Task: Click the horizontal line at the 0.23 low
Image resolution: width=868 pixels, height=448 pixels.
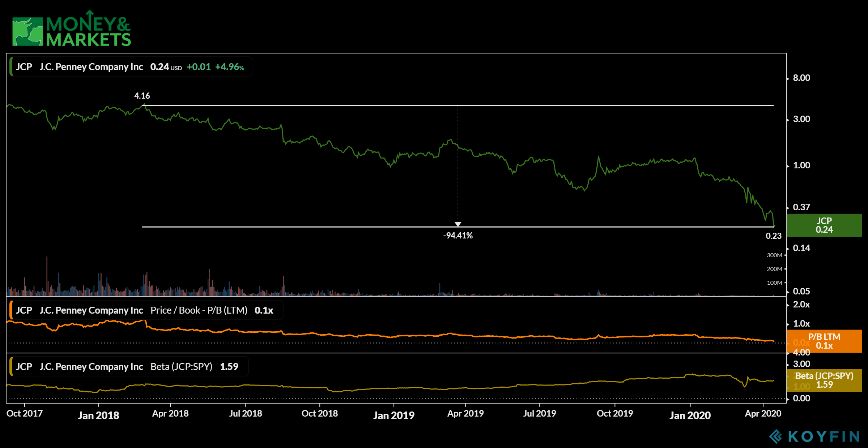Action: pyautogui.click(x=458, y=227)
